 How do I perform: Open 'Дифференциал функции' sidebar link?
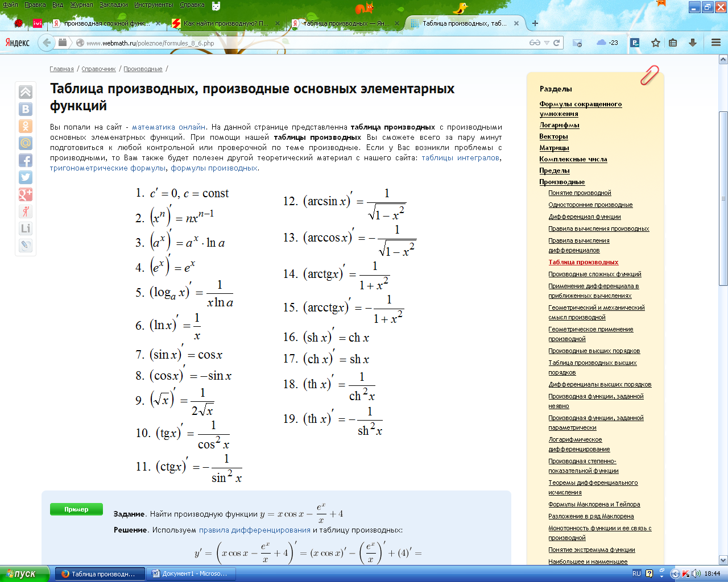click(x=584, y=217)
